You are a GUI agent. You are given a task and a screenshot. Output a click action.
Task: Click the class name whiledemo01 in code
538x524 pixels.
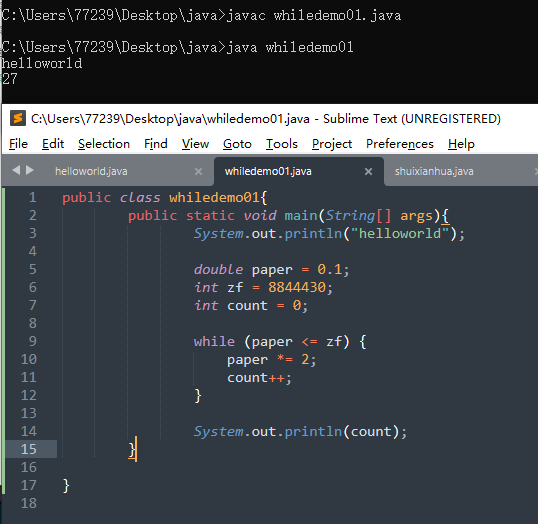coord(214,198)
